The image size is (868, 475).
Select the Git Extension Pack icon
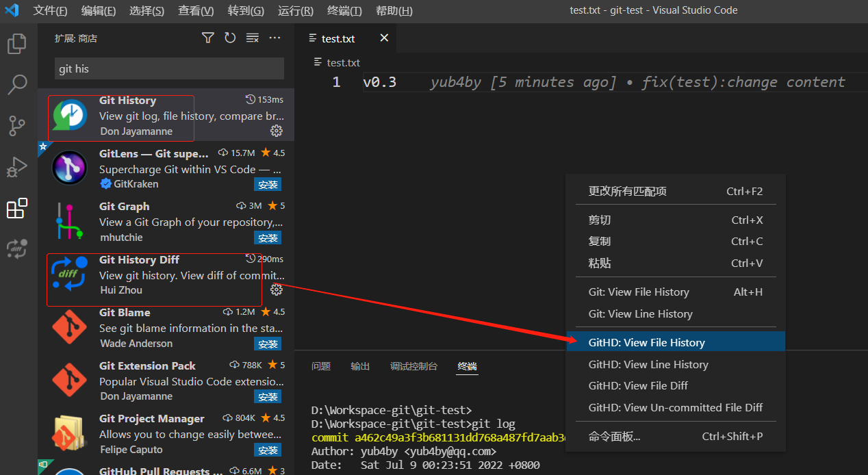(70, 380)
